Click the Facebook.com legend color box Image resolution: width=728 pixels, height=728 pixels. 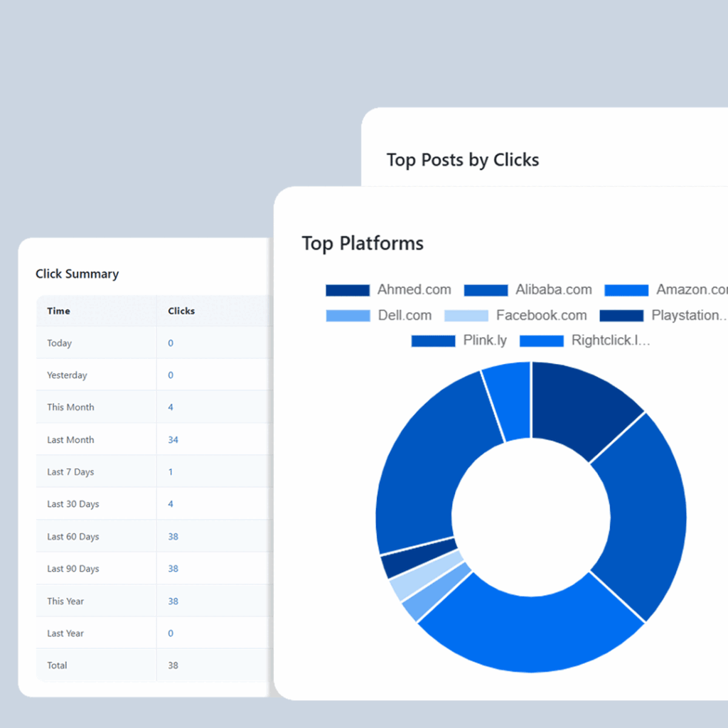[x=466, y=316]
